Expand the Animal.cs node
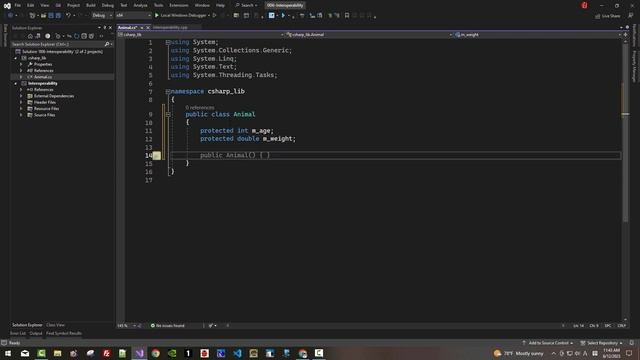The width and height of the screenshot is (640, 360). click(x=21, y=77)
